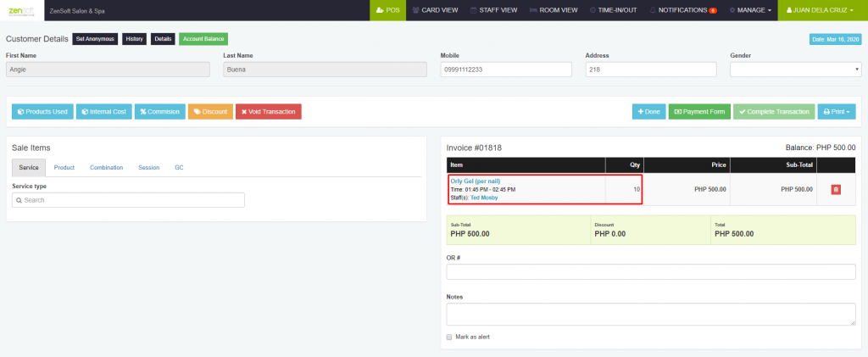Open the Payment Form

click(699, 111)
